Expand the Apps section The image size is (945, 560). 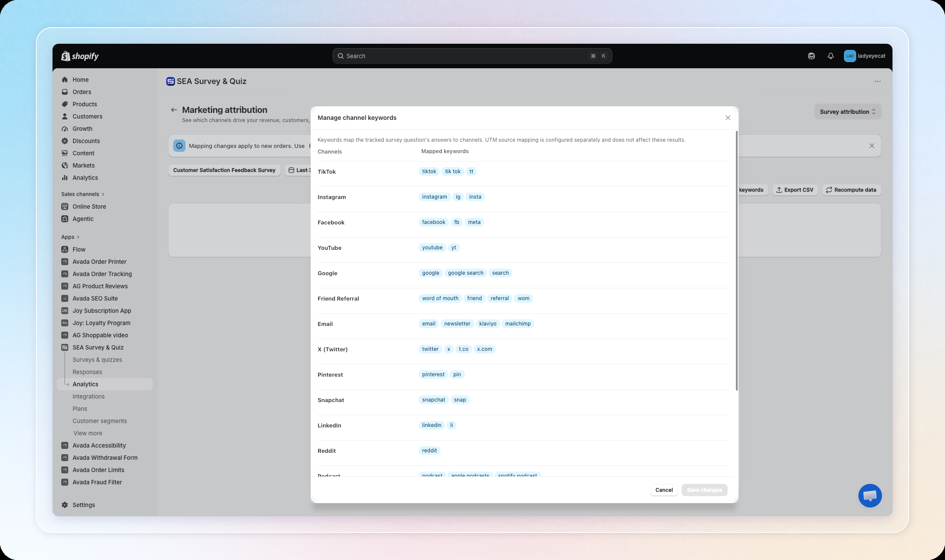point(70,237)
